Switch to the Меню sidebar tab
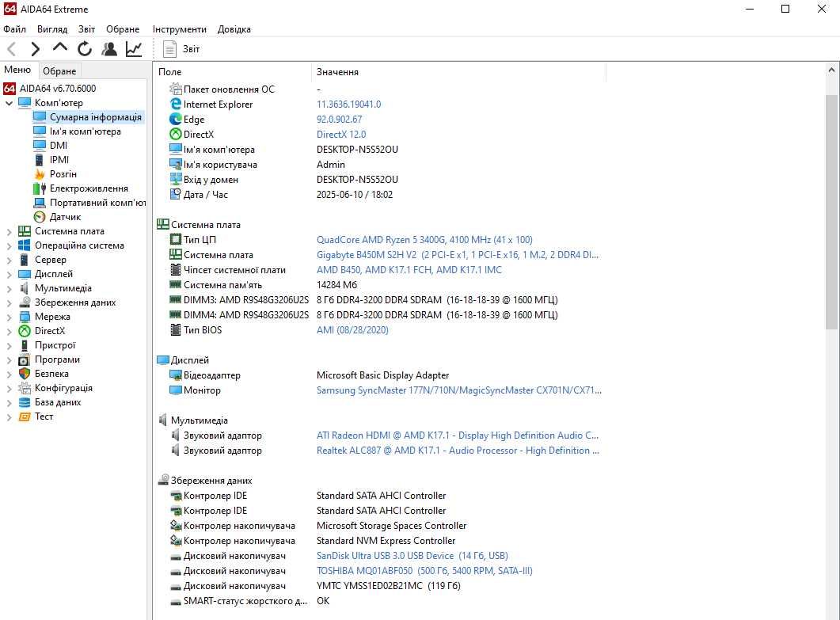 [x=17, y=70]
